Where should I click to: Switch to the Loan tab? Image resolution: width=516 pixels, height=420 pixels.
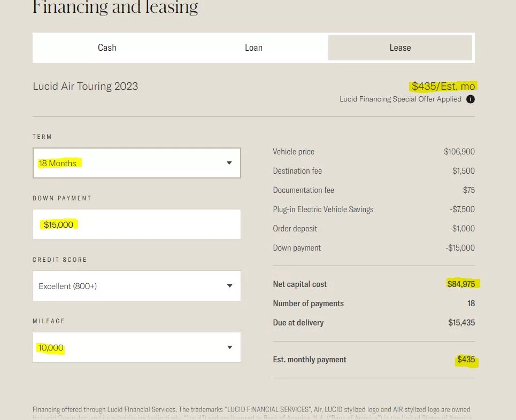[x=253, y=48]
